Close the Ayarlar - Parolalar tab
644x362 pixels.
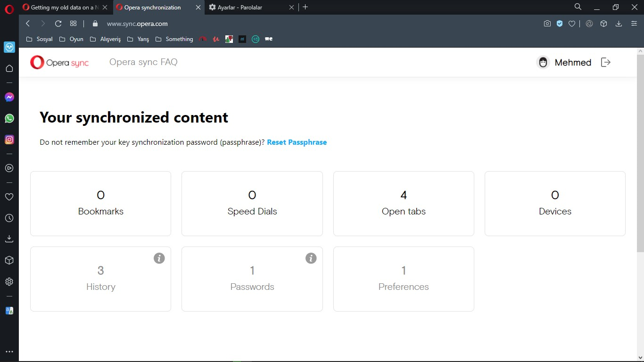292,8
